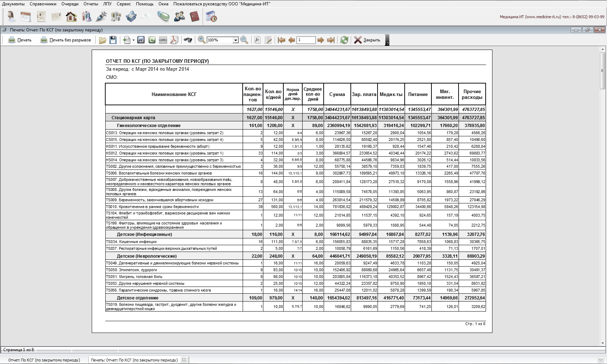
Task: Click the Закрыть button
Action: pos(367,40)
